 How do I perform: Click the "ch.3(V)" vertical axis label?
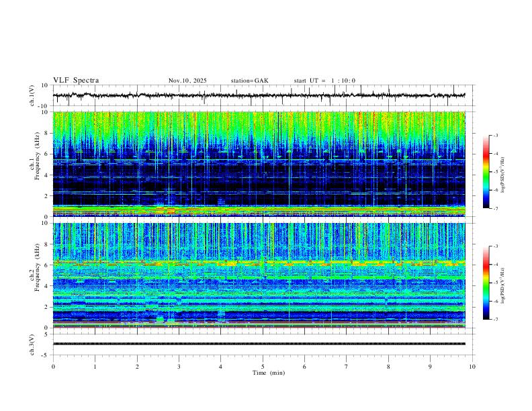coord(32,345)
